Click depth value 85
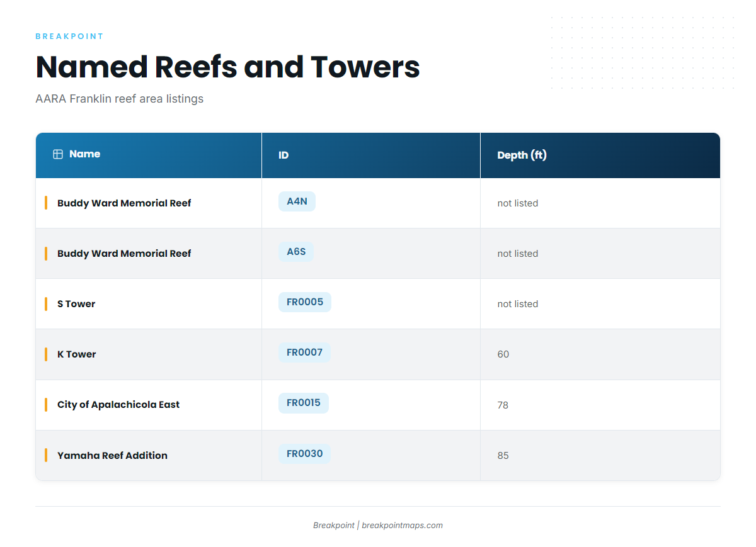Screen dimensions: 756x547 503,456
